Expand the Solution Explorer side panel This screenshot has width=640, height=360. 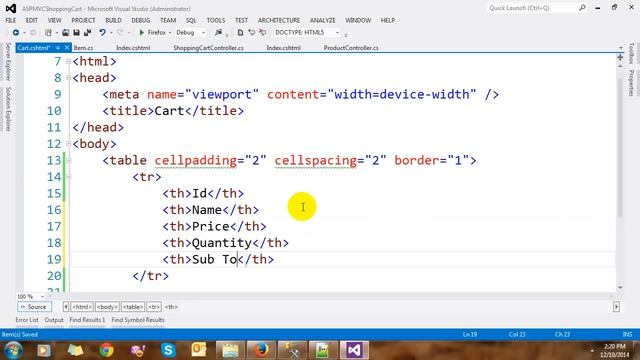(8, 109)
